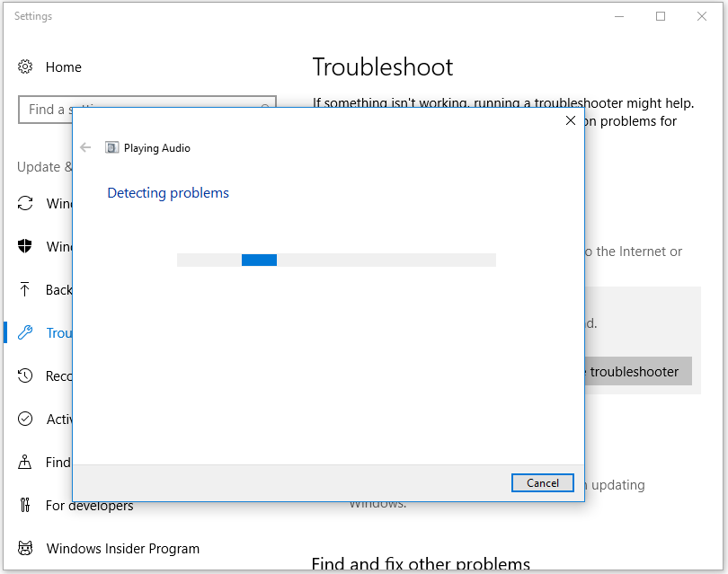
Task: Click the back arrow in troubleshooter dialog
Action: (85, 147)
